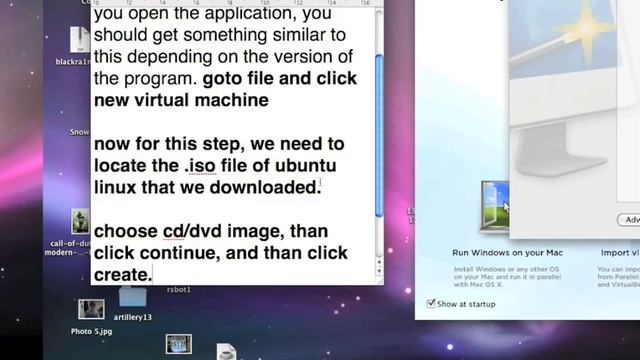
Task: Click the Java file icon at the desktop bottom
Action: [x=226, y=352]
